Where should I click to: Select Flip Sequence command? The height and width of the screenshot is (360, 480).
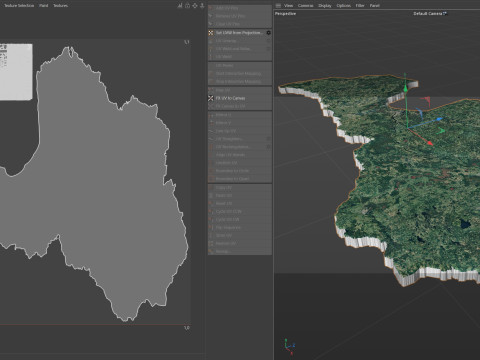coord(240,228)
